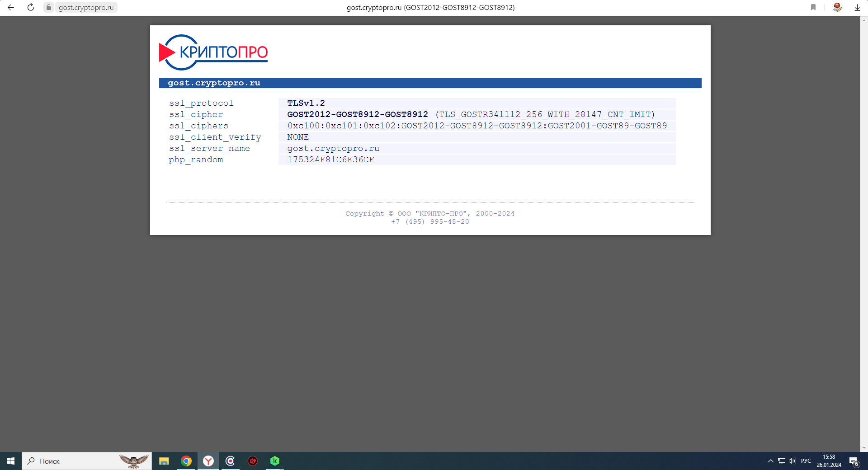Open Google Chrome from the taskbar
The width and height of the screenshot is (868, 470).
[x=186, y=461]
